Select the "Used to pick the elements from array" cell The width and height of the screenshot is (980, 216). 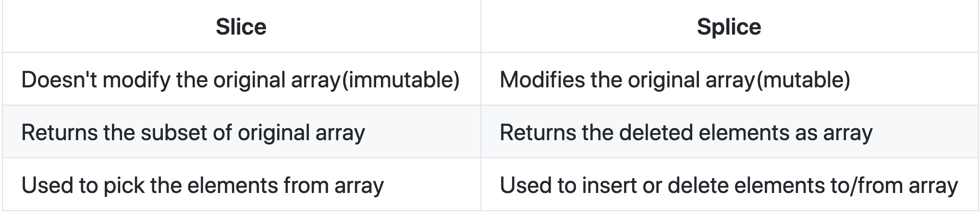[x=241, y=185]
